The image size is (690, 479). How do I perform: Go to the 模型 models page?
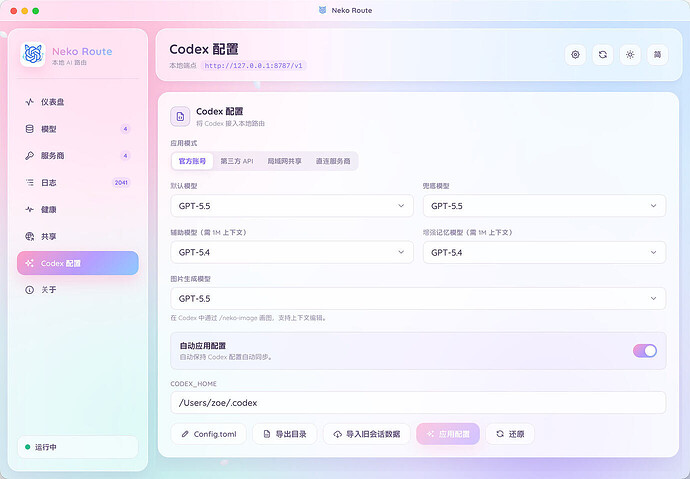[78, 129]
